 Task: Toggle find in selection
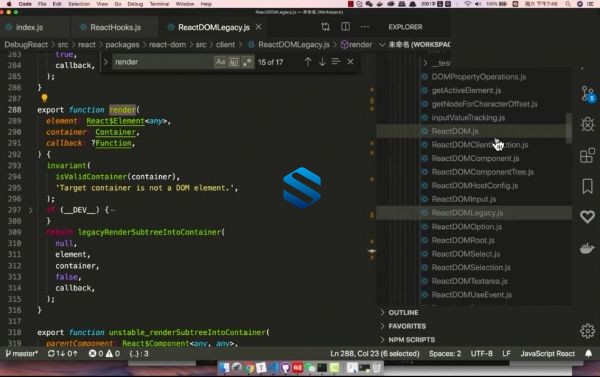(x=336, y=62)
